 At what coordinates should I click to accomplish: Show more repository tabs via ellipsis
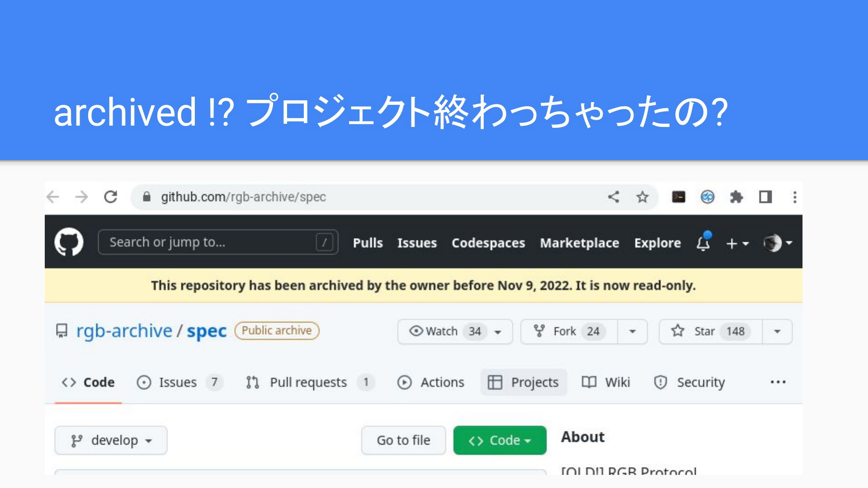778,382
